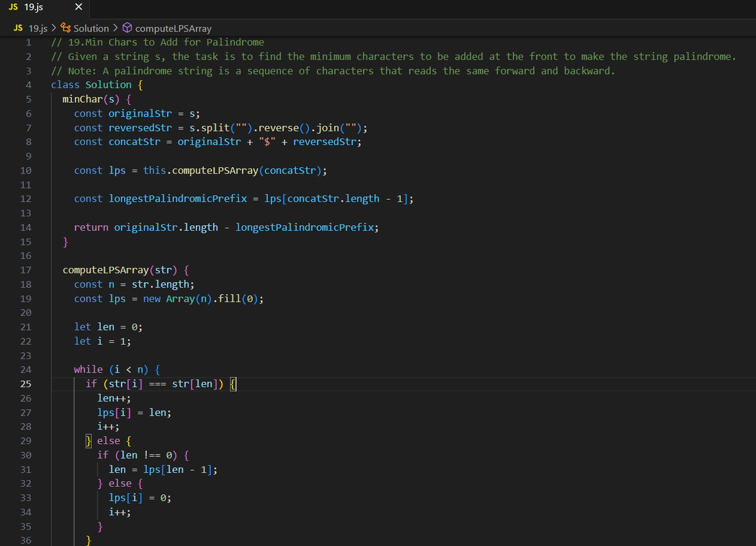Select the 19.js editor tab
The height and width of the screenshot is (546, 756).
point(45,8)
